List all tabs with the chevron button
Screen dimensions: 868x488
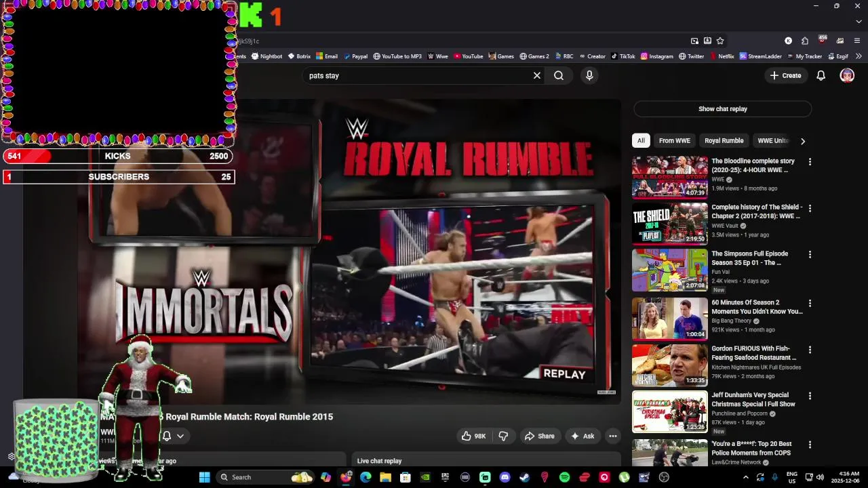(859, 21)
